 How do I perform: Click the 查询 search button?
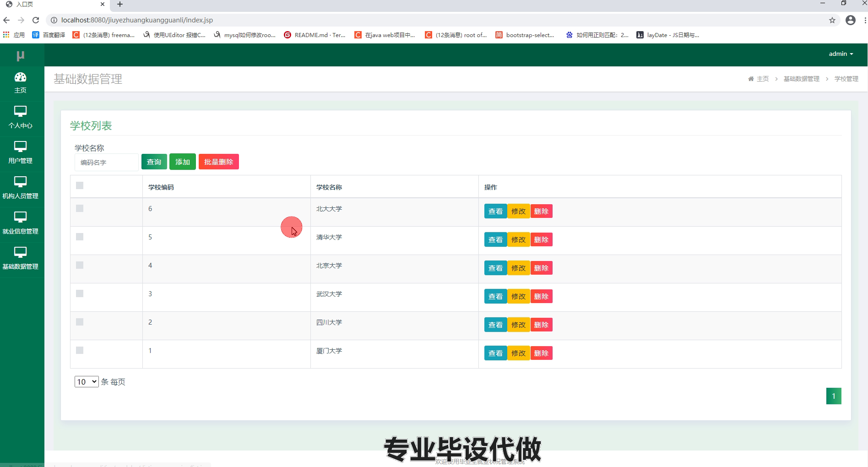154,162
